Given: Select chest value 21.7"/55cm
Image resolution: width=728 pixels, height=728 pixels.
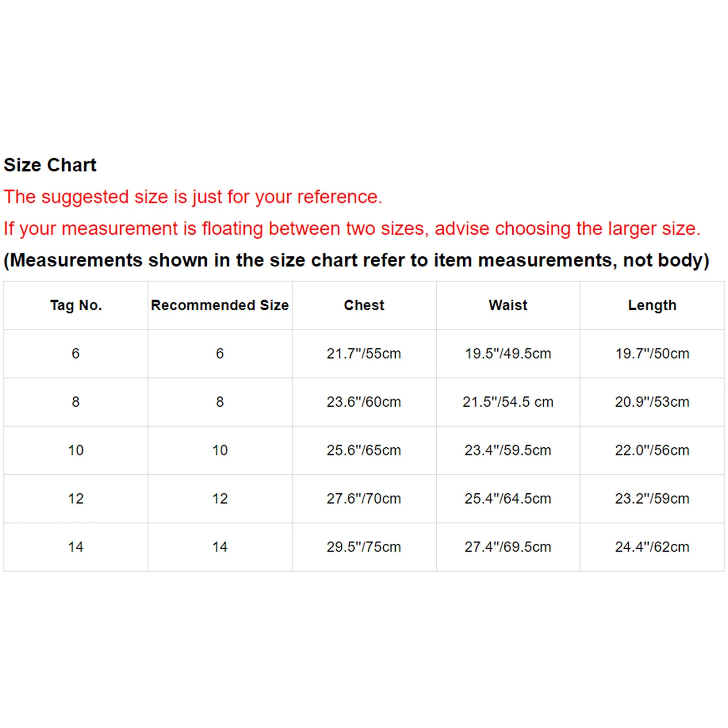Looking at the screenshot, I should coord(364,354).
